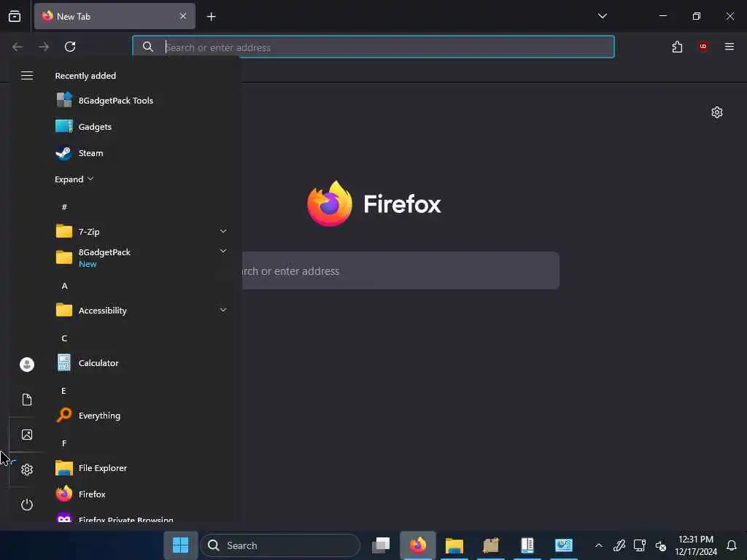Expand the 7-Zip folder
The width and height of the screenshot is (747, 560).
142,231
